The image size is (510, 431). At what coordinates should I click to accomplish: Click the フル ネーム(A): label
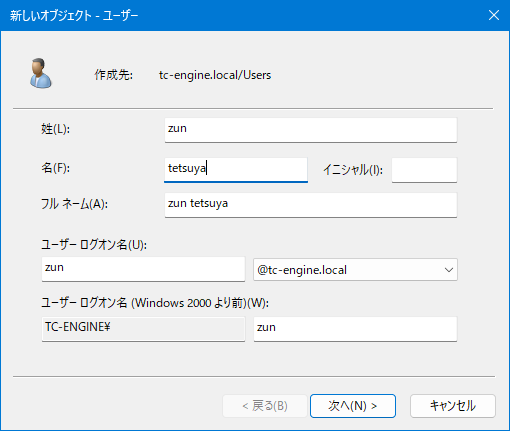click(74, 204)
